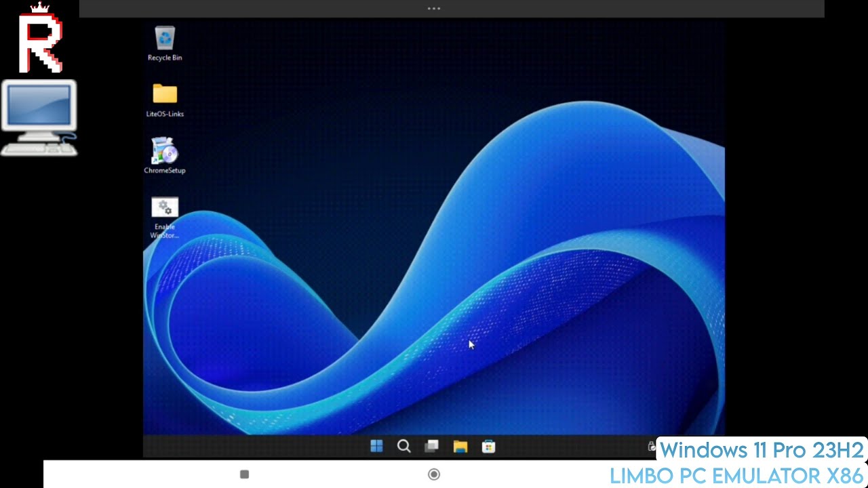Viewport: 868px width, 488px height.
Task: Select the Enable WinStor... desktop shortcut icon
Action: pos(165,207)
